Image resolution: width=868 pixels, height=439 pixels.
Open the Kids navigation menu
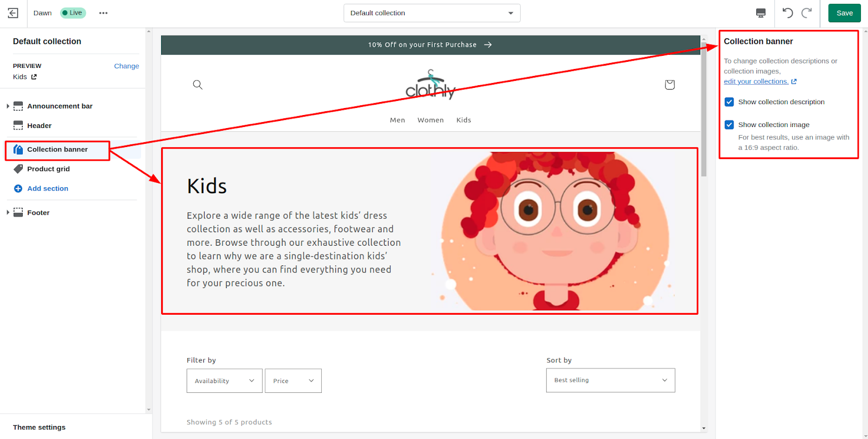[464, 120]
